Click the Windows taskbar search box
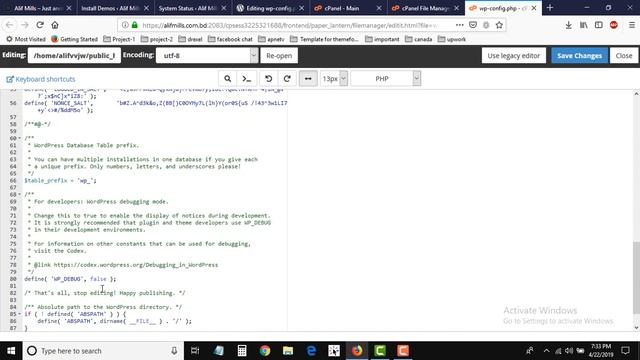 click(103, 351)
